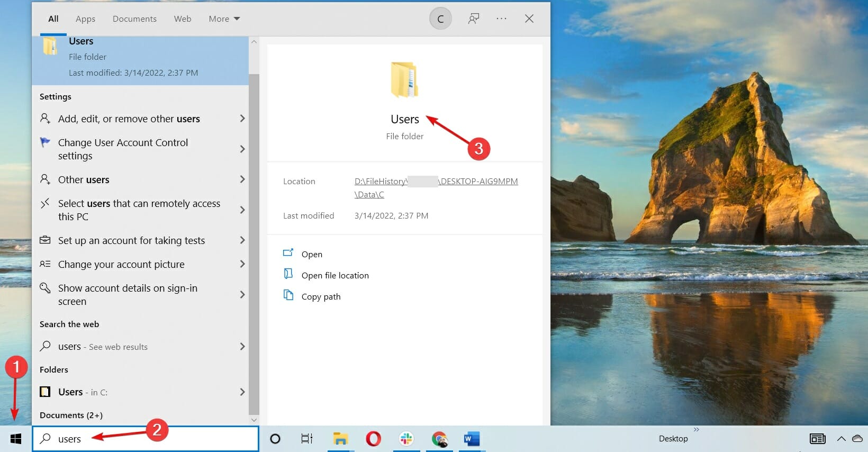Expand arrow for remote access users
The image size is (868, 452).
point(242,210)
